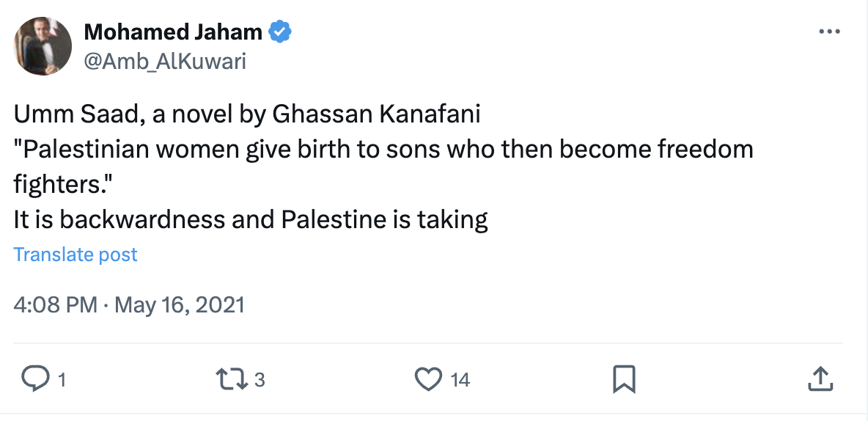Click the quoted sentence about Palestinian women
This screenshot has width=868, height=421.
(383, 150)
